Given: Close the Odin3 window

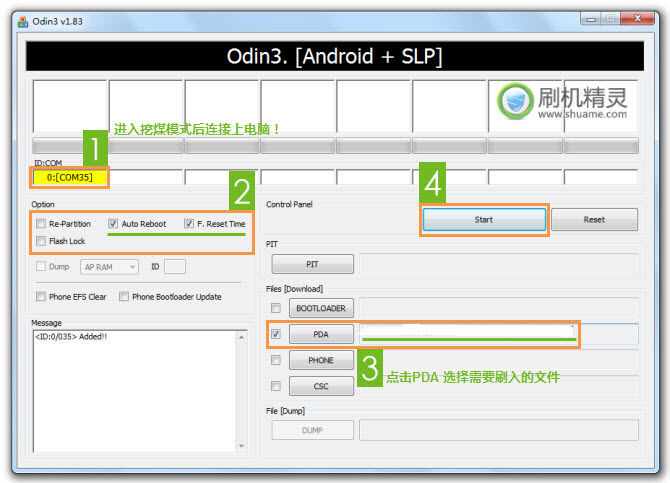Looking at the screenshot, I should [x=638, y=18].
